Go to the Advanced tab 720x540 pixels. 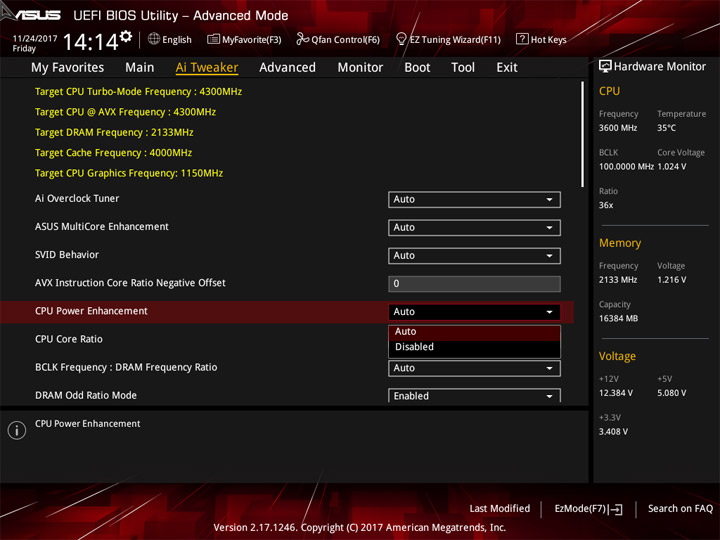coord(287,68)
